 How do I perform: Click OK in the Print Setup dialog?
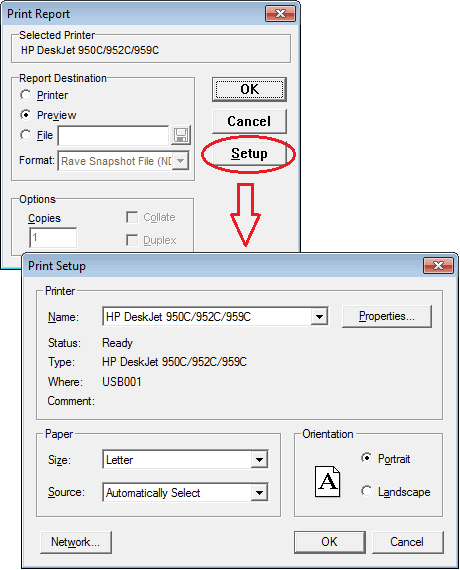[329, 542]
